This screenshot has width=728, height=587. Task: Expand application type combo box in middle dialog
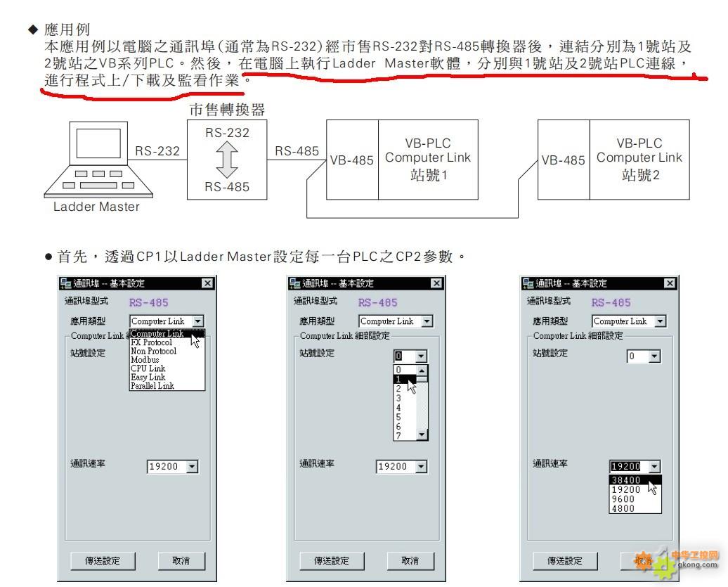(x=427, y=321)
